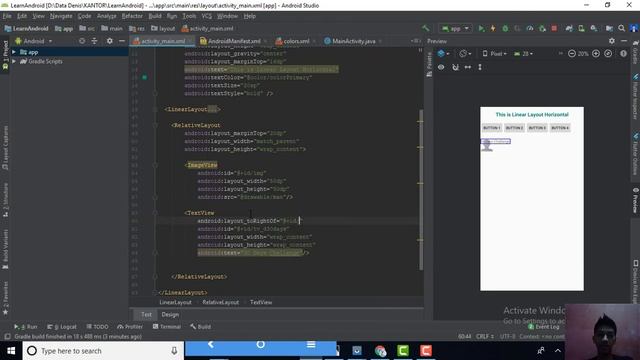This screenshot has width=640, height=360.
Task: Click layout folder in the navigation bar
Action: click(163, 29)
